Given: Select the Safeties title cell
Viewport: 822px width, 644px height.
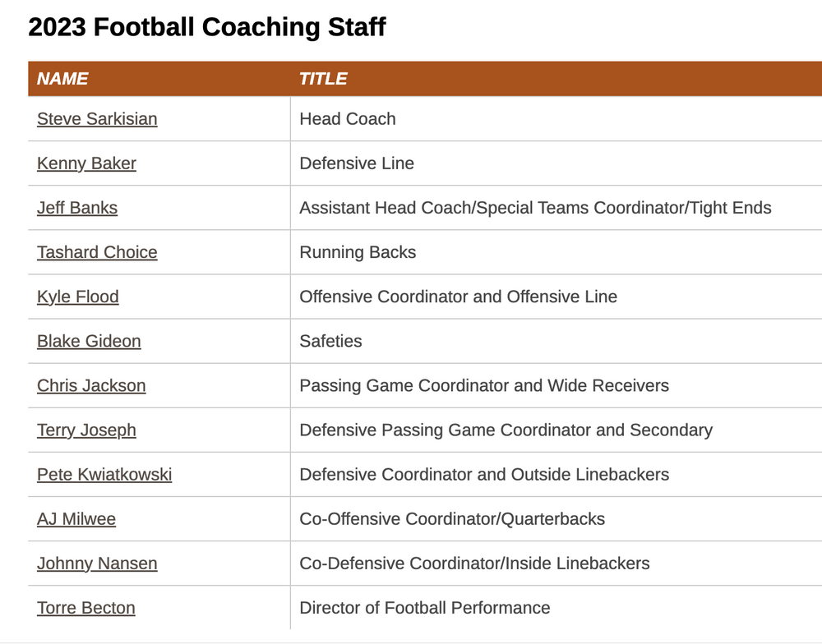Looking at the screenshot, I should pyautogui.click(x=330, y=341).
